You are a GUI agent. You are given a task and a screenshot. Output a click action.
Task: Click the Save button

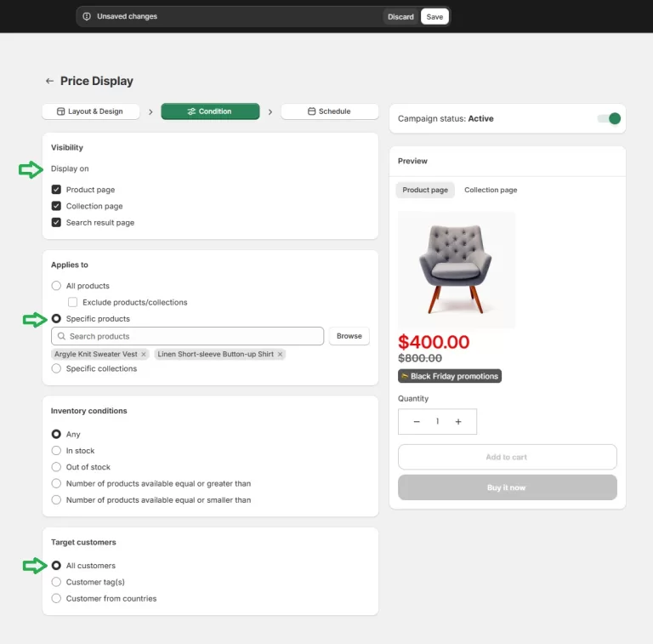(434, 17)
